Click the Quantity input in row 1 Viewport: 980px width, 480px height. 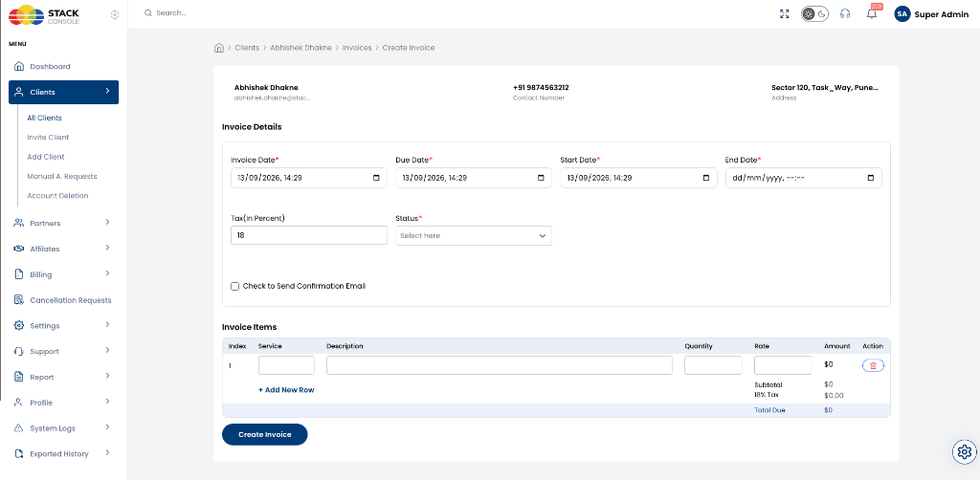coord(713,365)
